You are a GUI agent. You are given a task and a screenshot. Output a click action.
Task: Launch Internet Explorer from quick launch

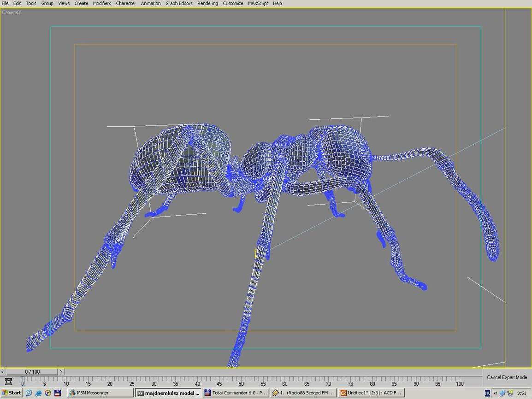tap(39, 393)
